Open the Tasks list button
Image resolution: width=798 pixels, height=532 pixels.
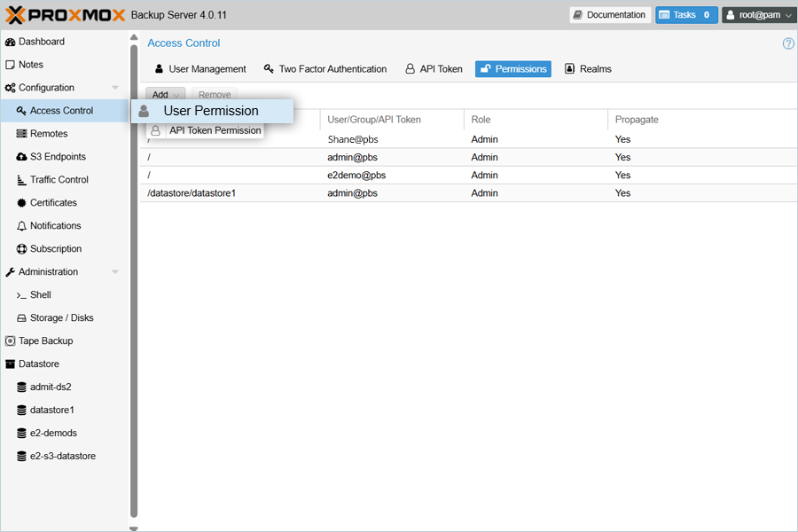click(686, 15)
